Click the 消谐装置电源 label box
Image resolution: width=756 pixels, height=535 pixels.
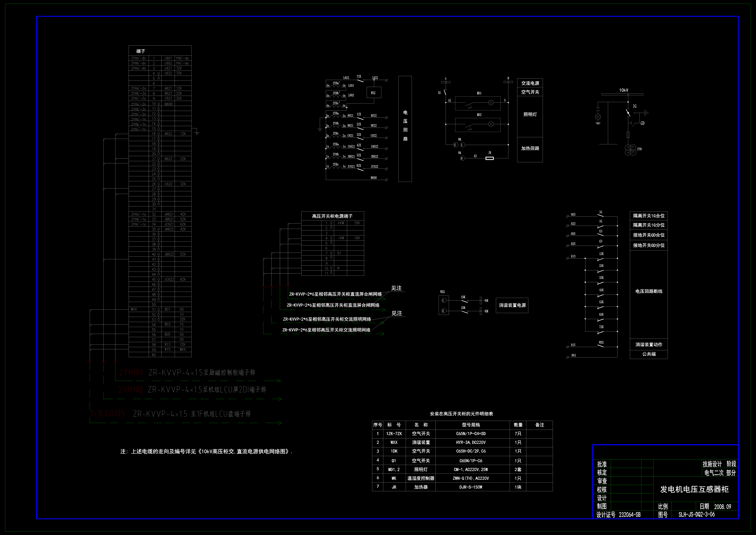512,305
